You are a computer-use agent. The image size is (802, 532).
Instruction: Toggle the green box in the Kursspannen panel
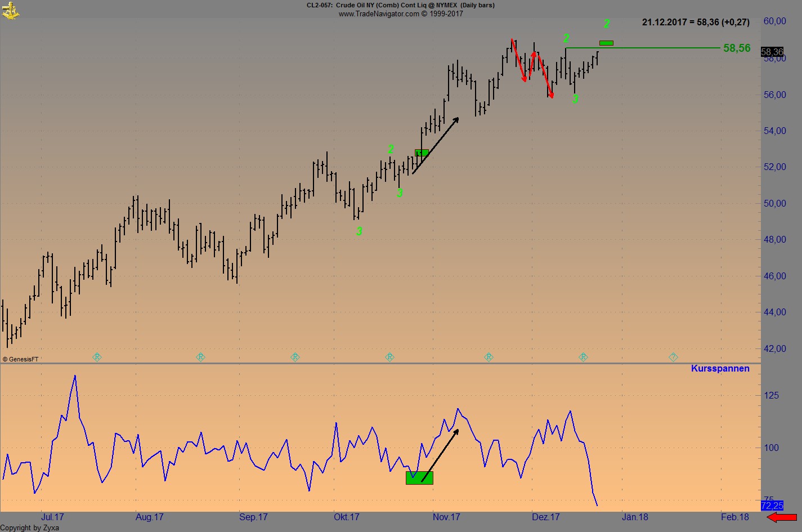pos(419,477)
